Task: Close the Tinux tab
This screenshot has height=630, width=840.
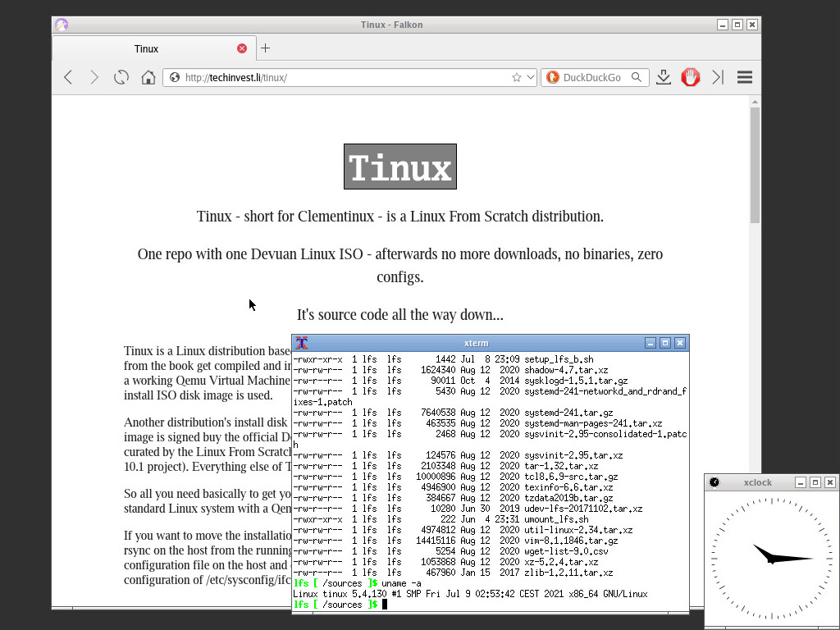Action: 242,48
